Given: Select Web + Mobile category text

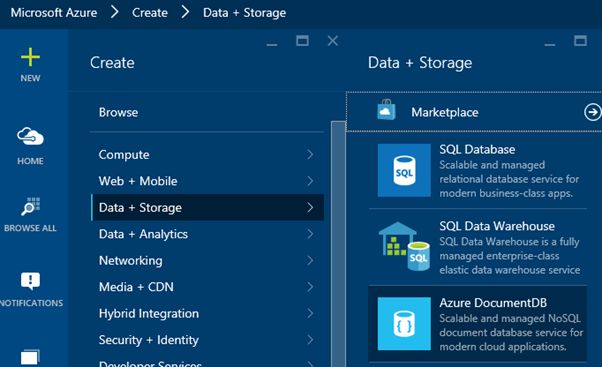Looking at the screenshot, I should click(x=138, y=181).
